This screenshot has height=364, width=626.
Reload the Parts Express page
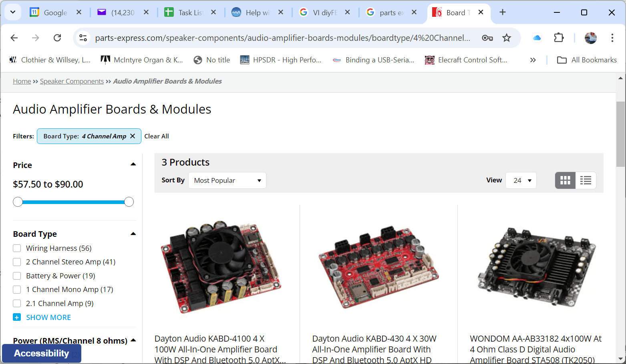tap(57, 38)
